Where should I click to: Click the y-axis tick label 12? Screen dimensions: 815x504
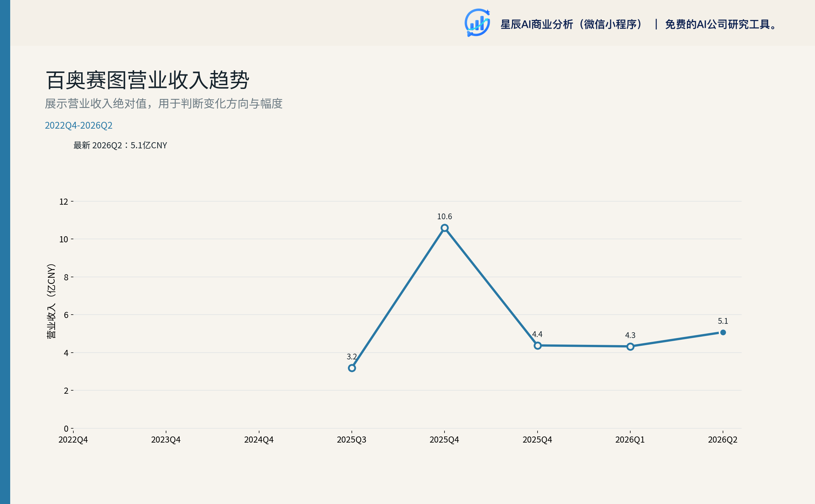(x=64, y=202)
